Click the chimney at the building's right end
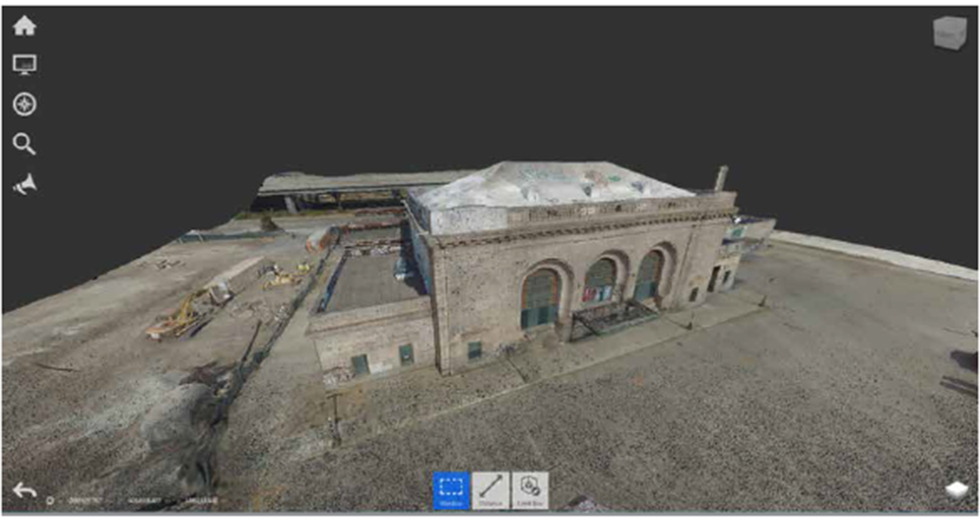Image resolution: width=980 pixels, height=525 pixels. coord(721,178)
